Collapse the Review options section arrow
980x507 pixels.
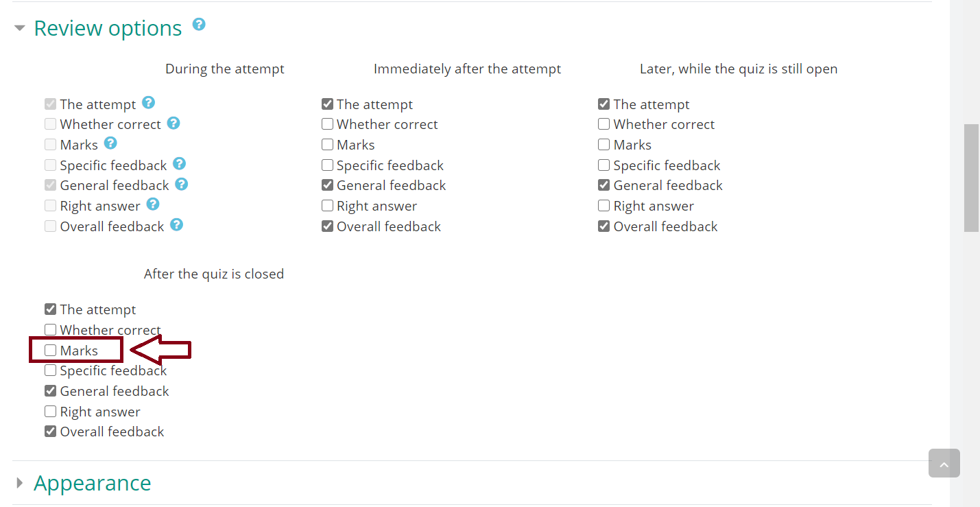pos(20,29)
